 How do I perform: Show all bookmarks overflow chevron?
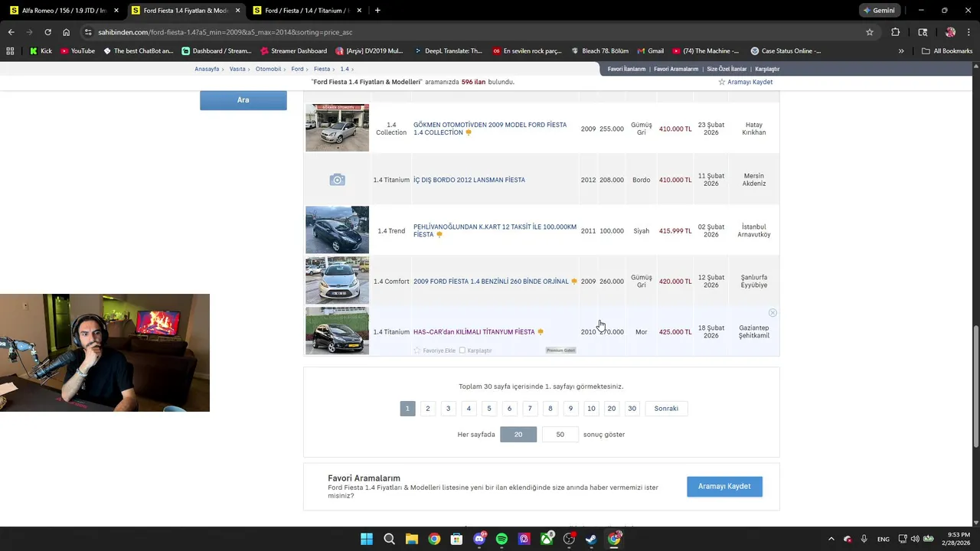(x=901, y=51)
